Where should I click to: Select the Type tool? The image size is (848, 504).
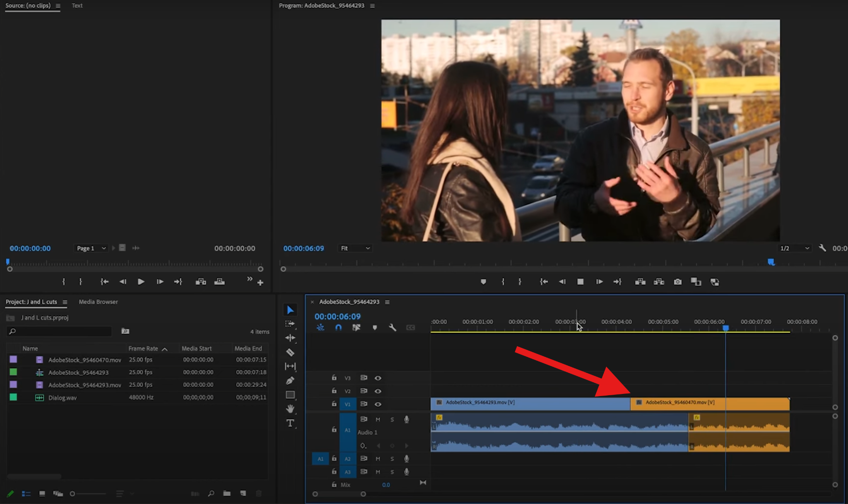(290, 423)
